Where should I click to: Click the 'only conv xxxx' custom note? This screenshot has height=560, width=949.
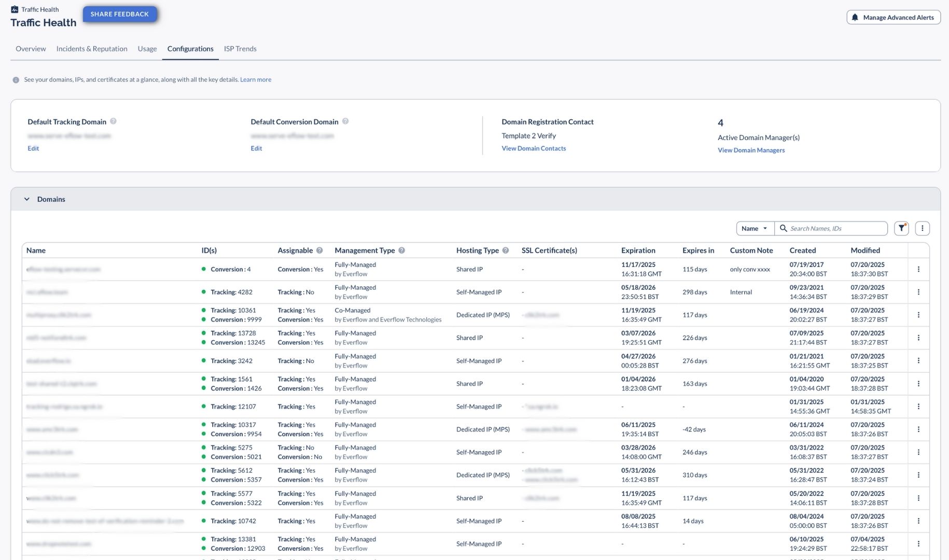click(x=750, y=269)
